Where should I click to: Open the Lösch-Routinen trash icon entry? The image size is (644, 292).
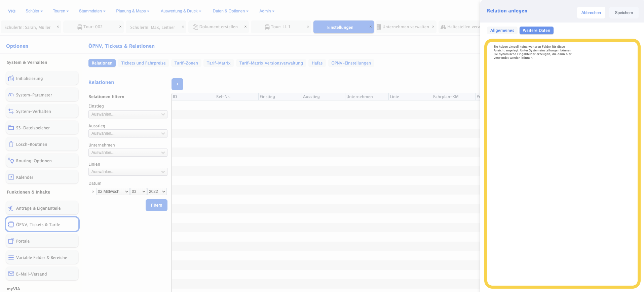tap(11, 144)
